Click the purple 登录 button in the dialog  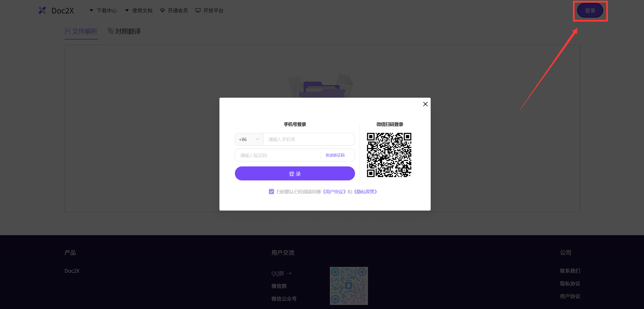point(295,174)
